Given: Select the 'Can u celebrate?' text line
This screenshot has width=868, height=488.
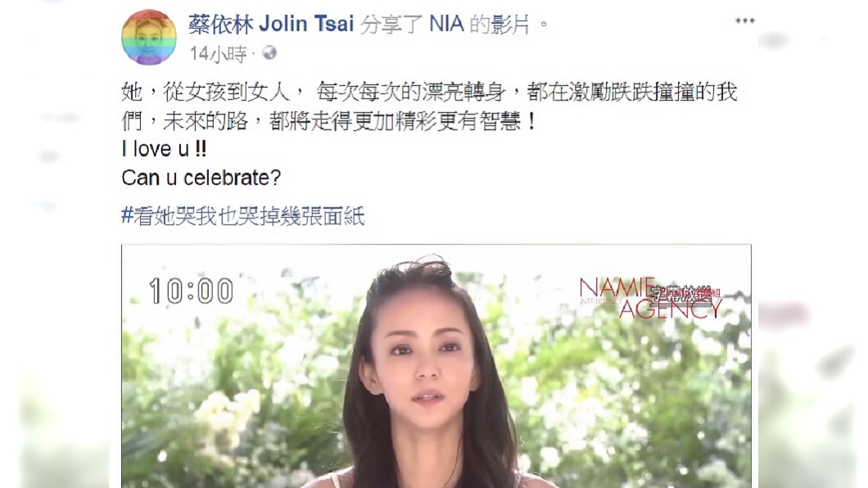Looking at the screenshot, I should tap(201, 178).
